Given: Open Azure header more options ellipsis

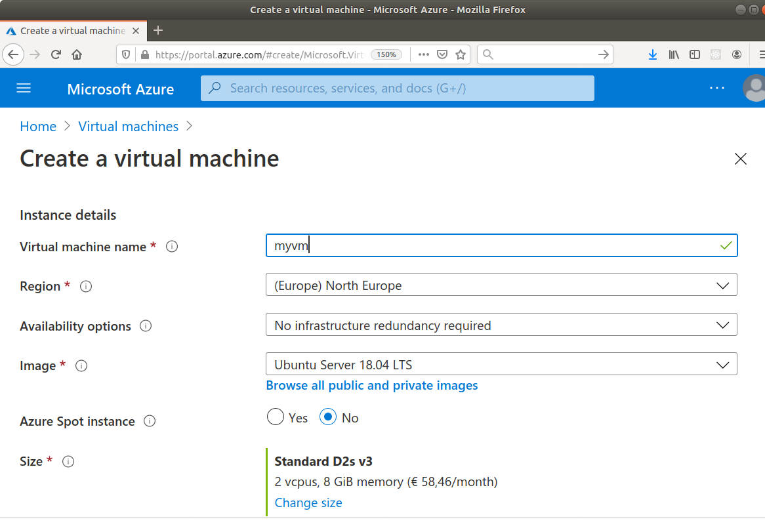Looking at the screenshot, I should (x=716, y=89).
